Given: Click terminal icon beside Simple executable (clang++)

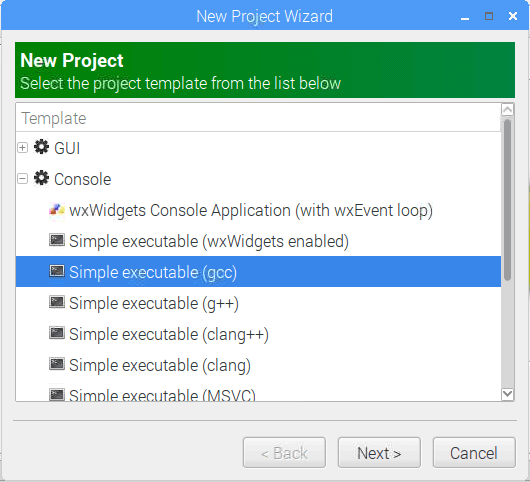Looking at the screenshot, I should click(56, 333).
